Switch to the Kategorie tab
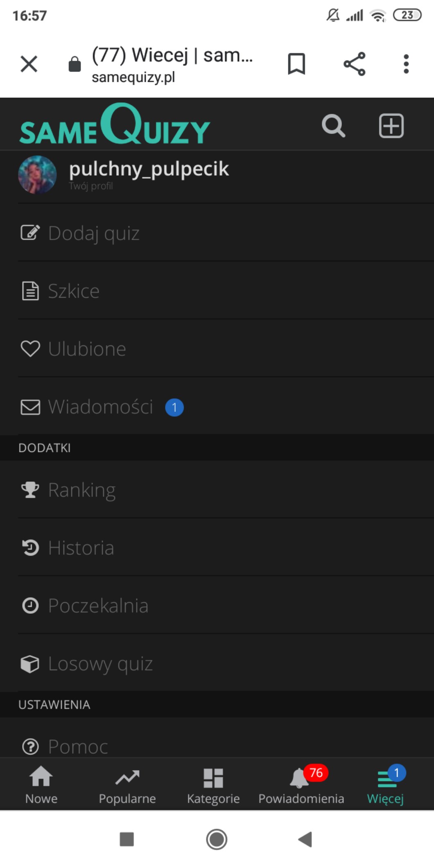This screenshot has height=868, width=434. point(213,785)
